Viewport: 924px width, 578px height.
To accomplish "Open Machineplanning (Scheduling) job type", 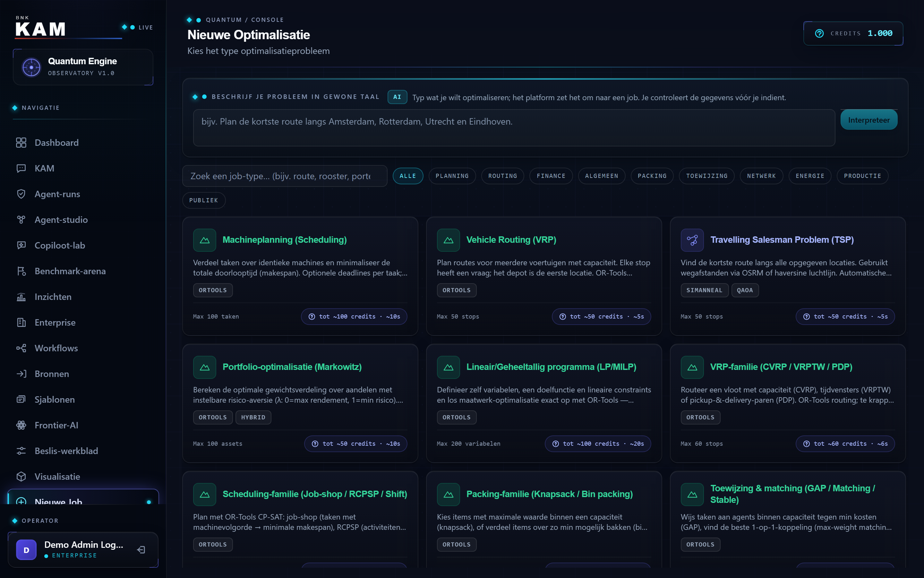I will tap(300, 276).
